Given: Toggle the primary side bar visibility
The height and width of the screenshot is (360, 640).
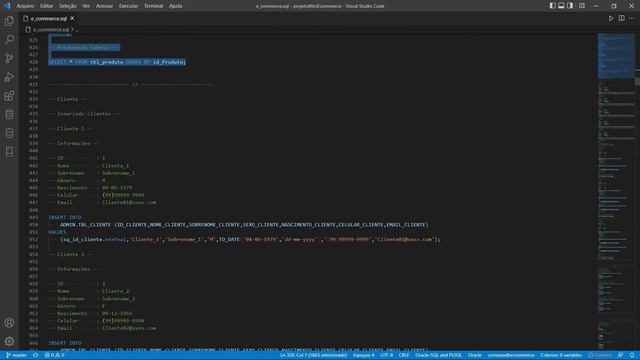Looking at the screenshot, I should (x=552, y=6).
